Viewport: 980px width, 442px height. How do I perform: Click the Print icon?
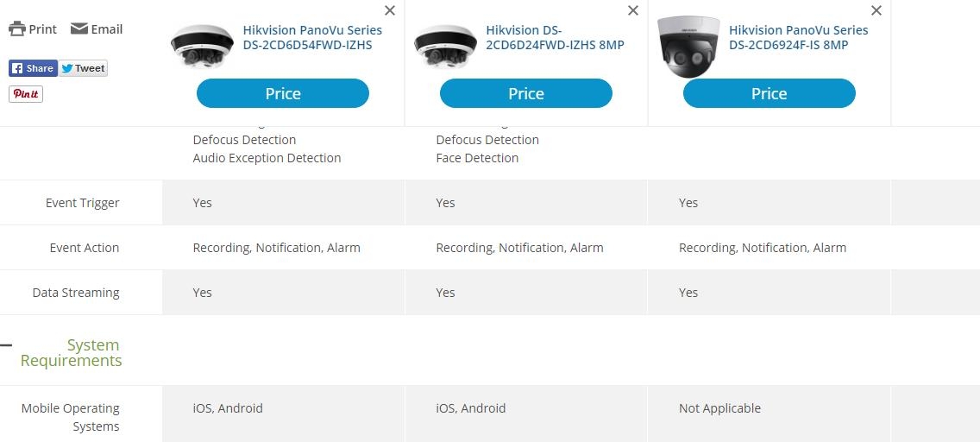coord(17,28)
